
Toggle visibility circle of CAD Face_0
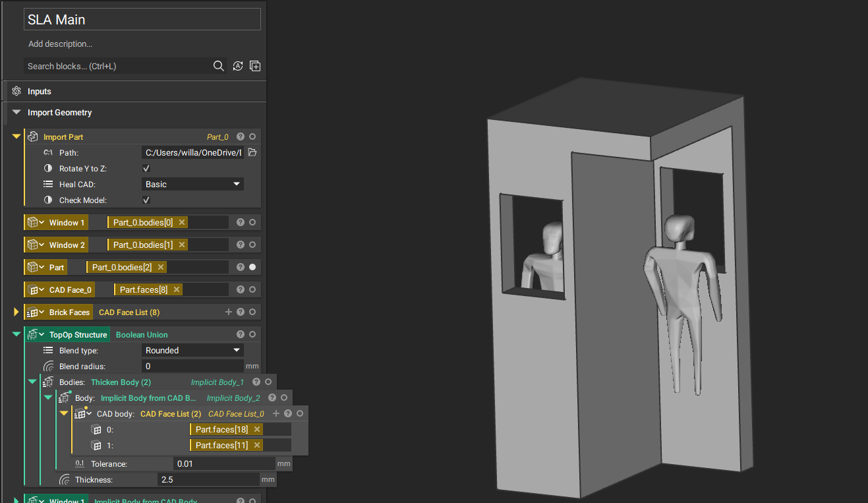click(252, 289)
